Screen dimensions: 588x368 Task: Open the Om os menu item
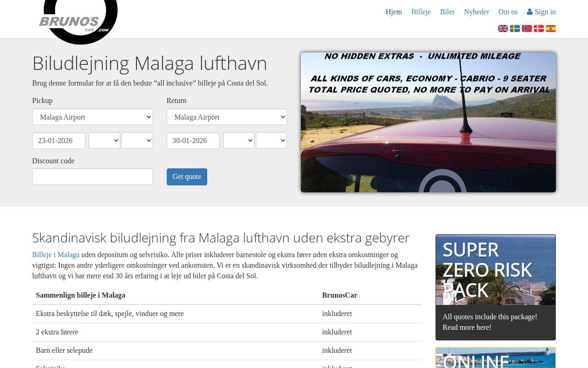click(508, 12)
